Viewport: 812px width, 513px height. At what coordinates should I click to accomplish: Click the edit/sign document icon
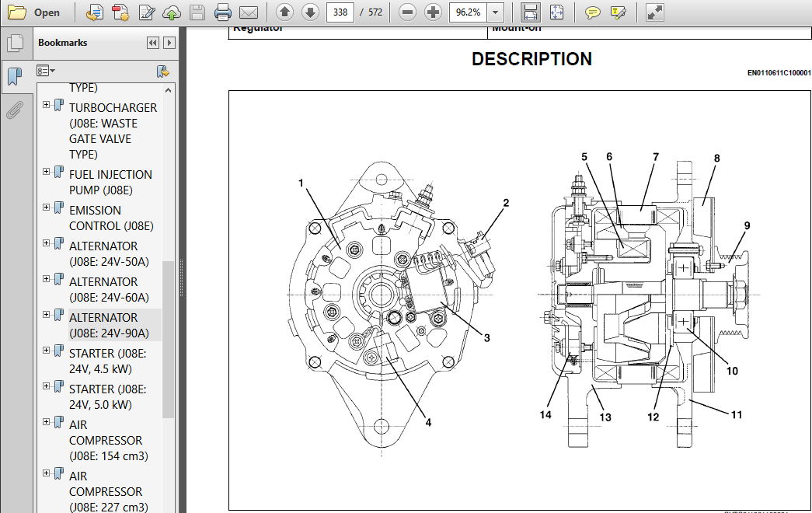pos(147,12)
